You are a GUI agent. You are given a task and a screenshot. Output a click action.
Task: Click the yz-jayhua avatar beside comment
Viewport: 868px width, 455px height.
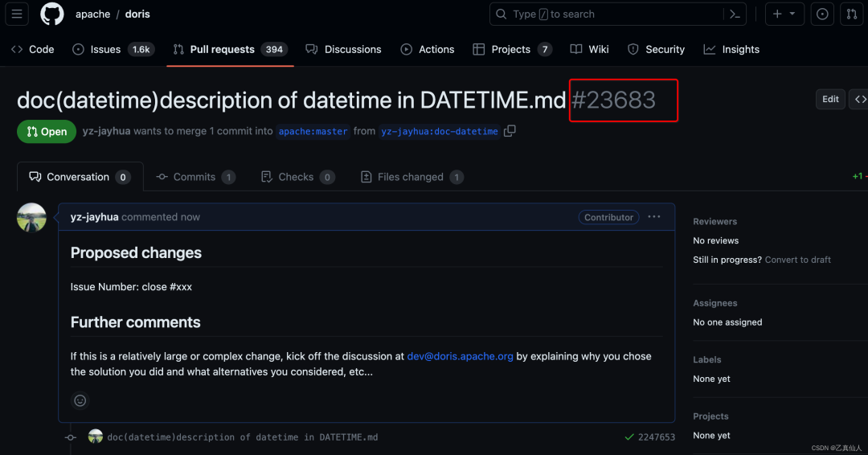pos(31,218)
